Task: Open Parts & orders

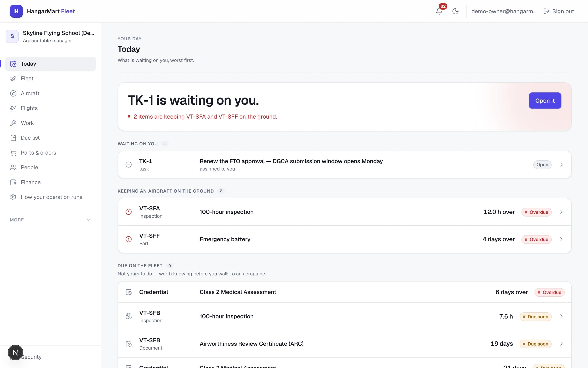Action: click(x=50, y=153)
